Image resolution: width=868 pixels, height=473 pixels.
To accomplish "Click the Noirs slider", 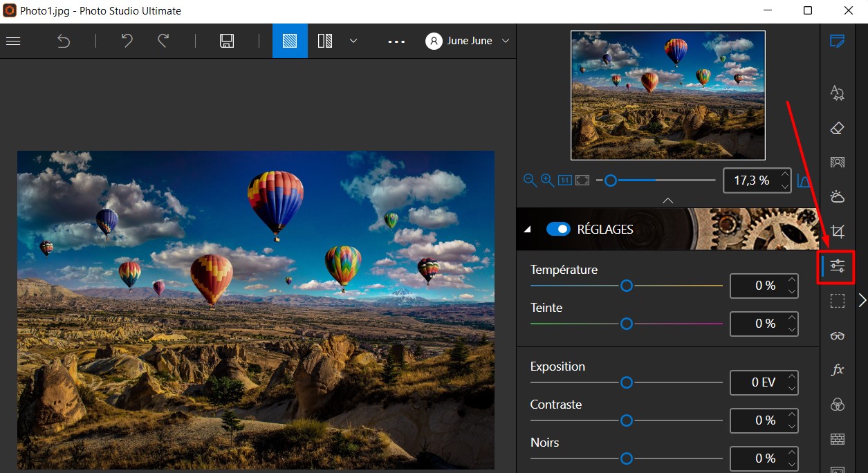I will [x=627, y=458].
